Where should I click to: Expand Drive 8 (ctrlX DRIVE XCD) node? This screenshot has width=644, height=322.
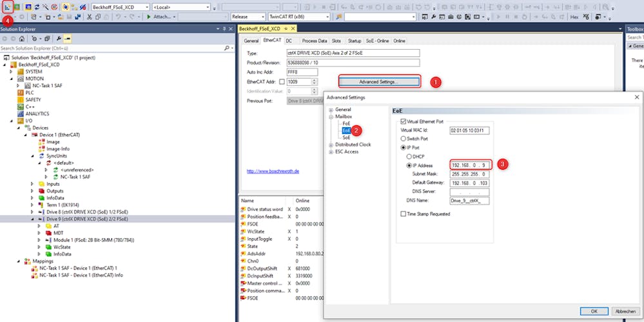32,212
